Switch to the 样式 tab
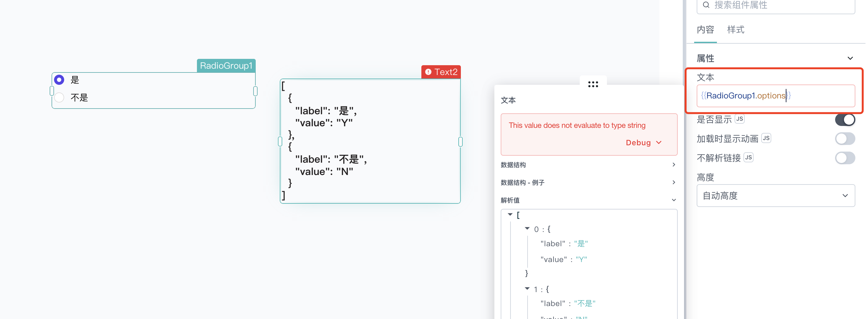 [x=736, y=30]
